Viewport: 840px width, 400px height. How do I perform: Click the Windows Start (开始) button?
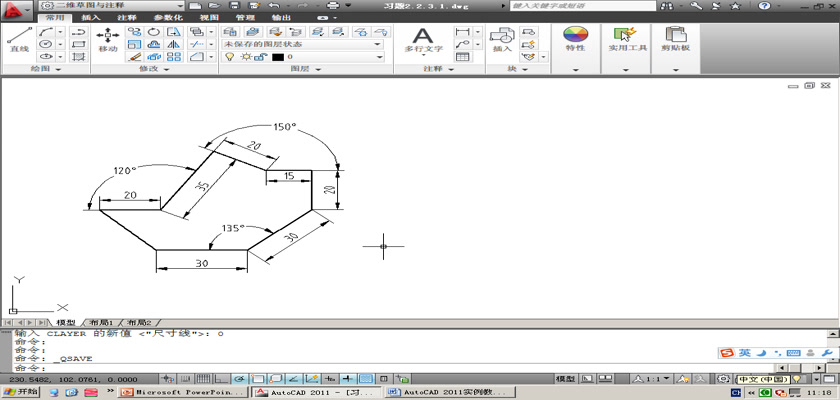(x=20, y=391)
